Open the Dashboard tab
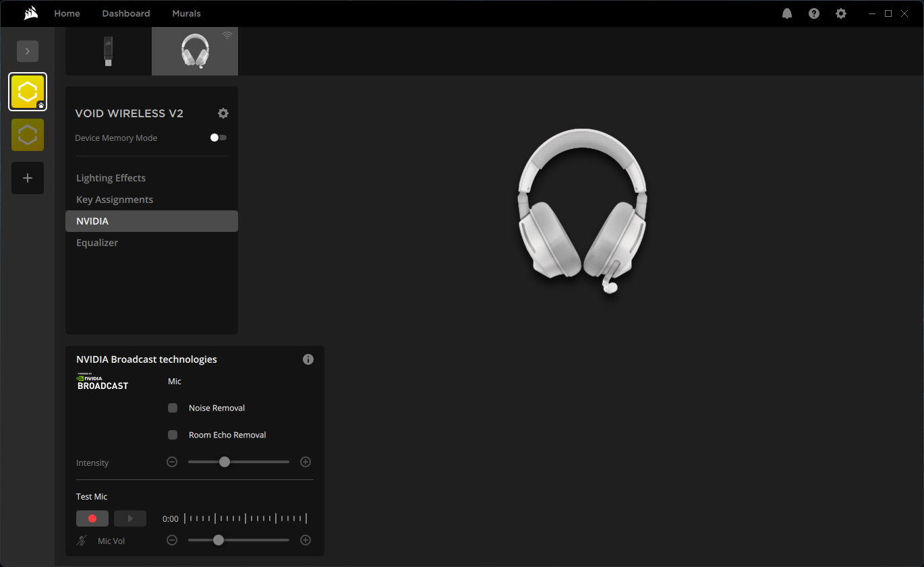 tap(126, 13)
